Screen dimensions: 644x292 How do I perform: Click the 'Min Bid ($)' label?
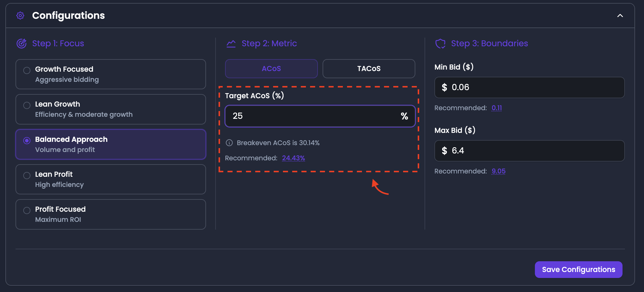(454, 67)
